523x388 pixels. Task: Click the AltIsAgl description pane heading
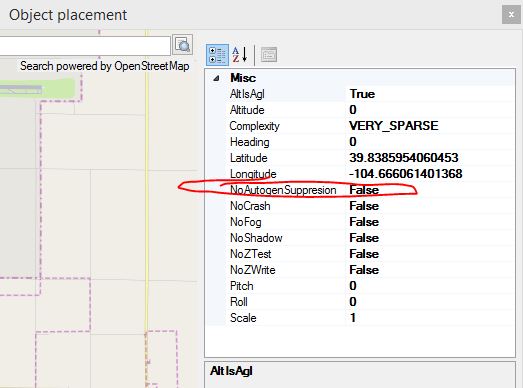click(231, 371)
